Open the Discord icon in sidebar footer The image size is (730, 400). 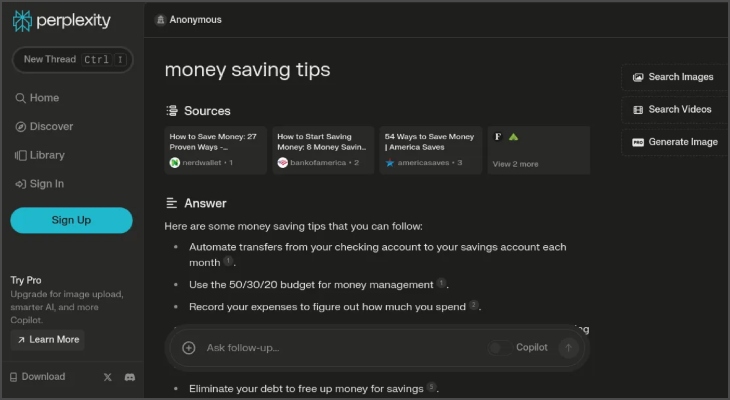pyautogui.click(x=130, y=377)
